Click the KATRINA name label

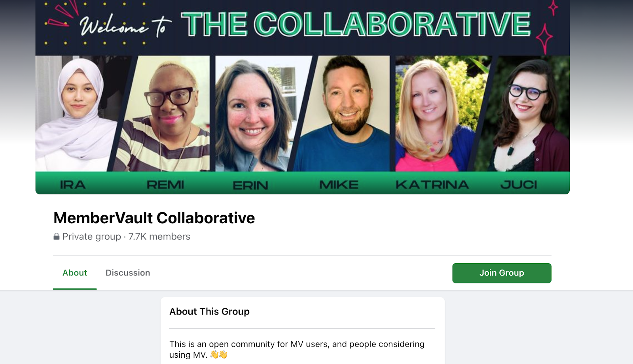click(432, 185)
